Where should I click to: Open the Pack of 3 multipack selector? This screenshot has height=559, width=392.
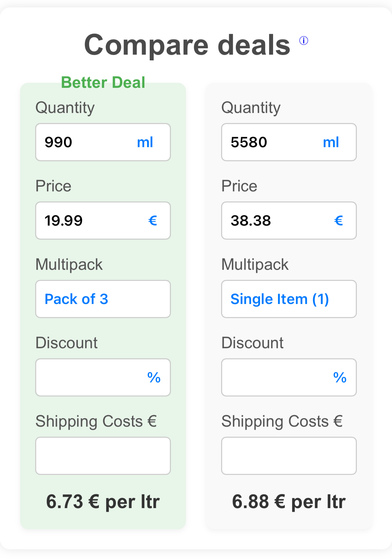[x=103, y=299]
